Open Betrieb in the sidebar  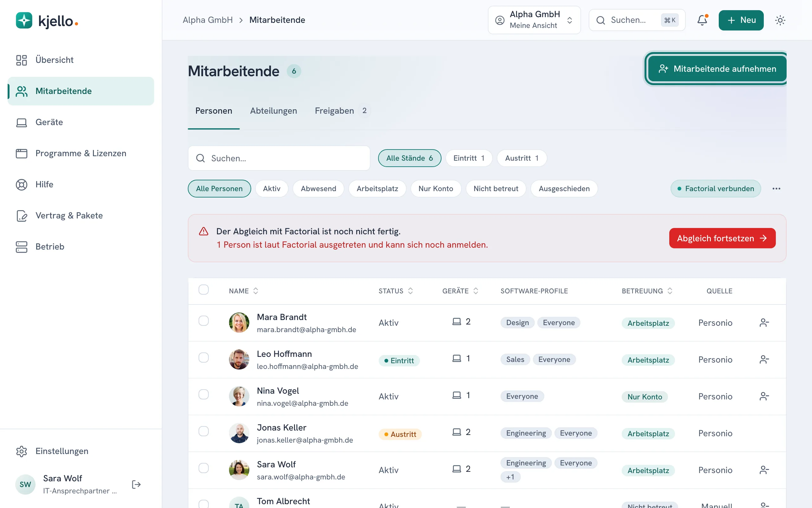[x=81, y=247]
